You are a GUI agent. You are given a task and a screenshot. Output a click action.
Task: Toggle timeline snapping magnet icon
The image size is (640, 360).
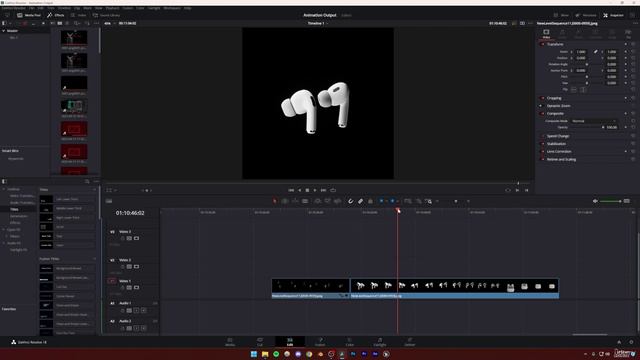[350, 201]
